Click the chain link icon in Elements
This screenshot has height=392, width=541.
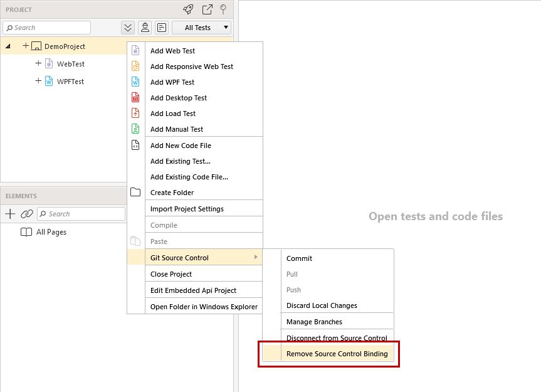tap(27, 214)
